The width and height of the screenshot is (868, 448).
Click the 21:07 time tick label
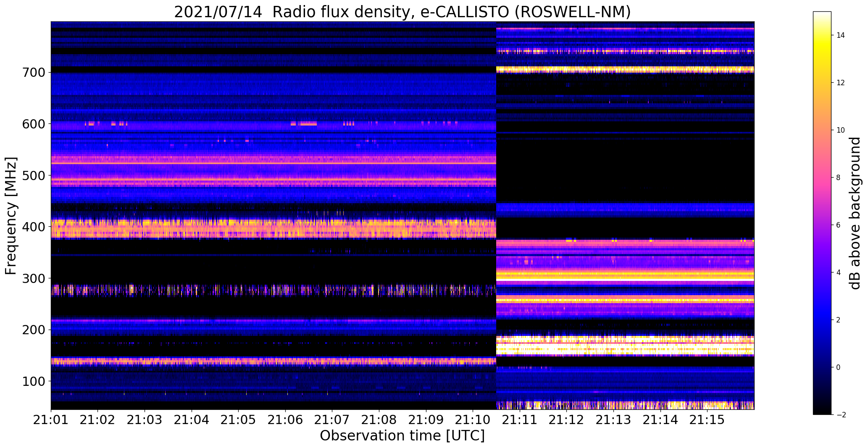[x=332, y=419]
